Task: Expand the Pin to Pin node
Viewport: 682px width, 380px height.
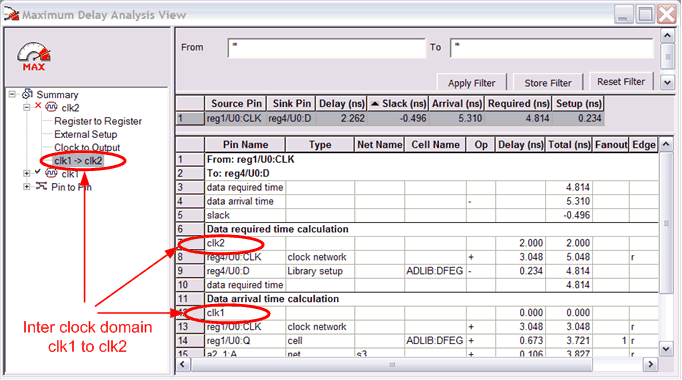Action: point(27,187)
